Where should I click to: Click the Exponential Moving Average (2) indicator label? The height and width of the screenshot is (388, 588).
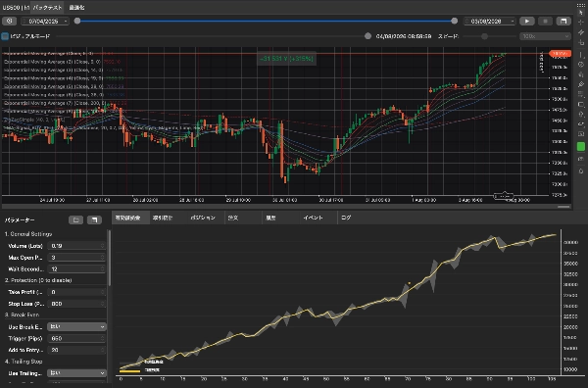[x=52, y=62]
